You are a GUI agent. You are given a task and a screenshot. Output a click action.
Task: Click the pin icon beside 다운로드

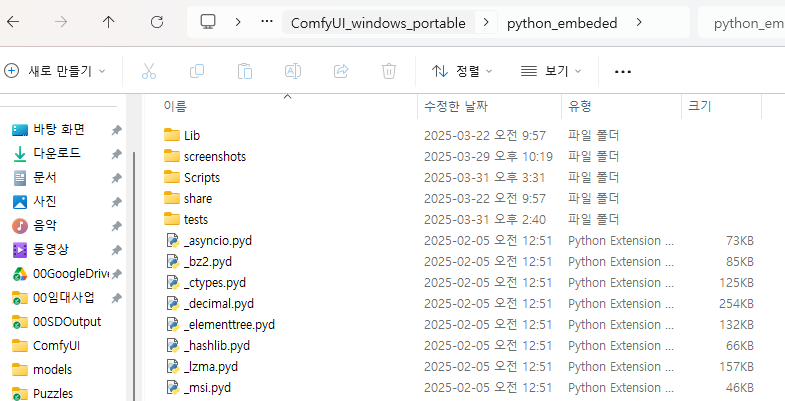coord(116,154)
